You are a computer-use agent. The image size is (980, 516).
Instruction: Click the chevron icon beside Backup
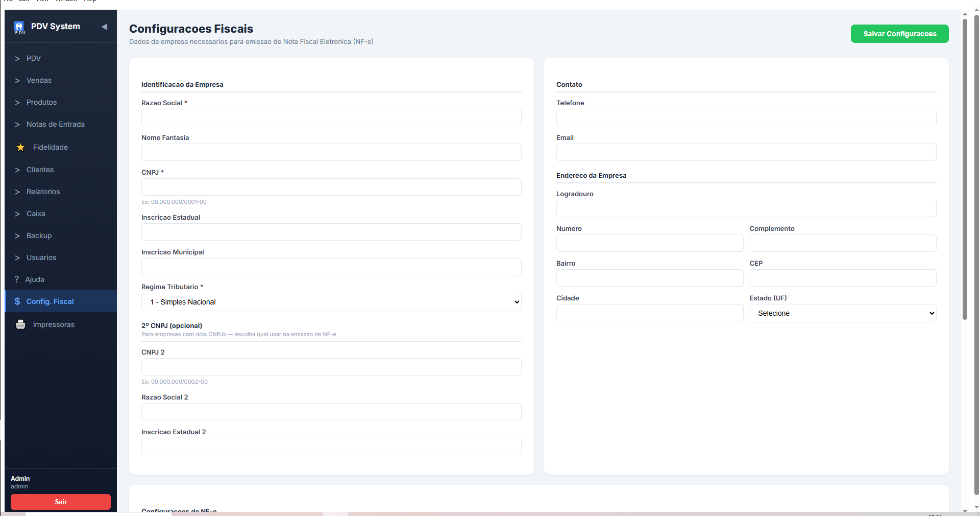(x=17, y=236)
